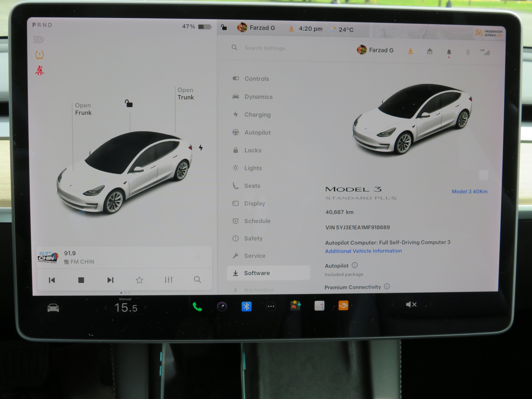
Task: Open the all apps three-dots icon
Action: 271,306
